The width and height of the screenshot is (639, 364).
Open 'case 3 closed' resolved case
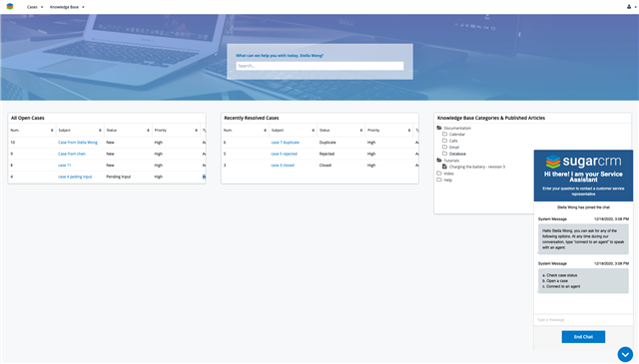tap(283, 166)
